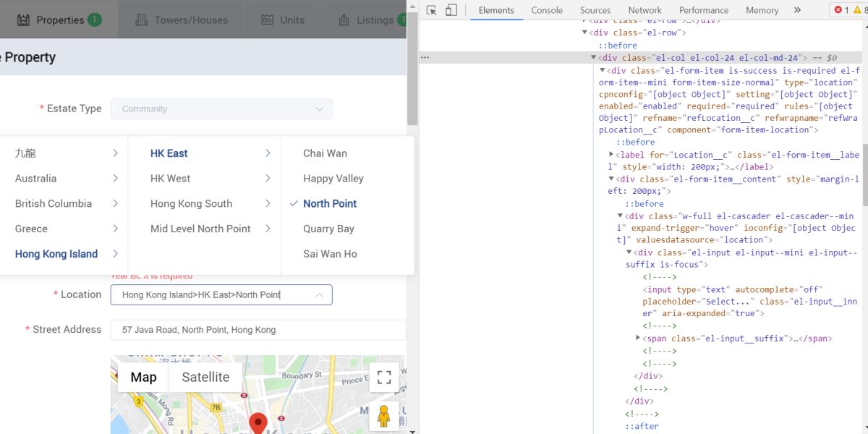Click the Towers/Houses tab icon
Screen dimensions: 868x434
coord(142,20)
